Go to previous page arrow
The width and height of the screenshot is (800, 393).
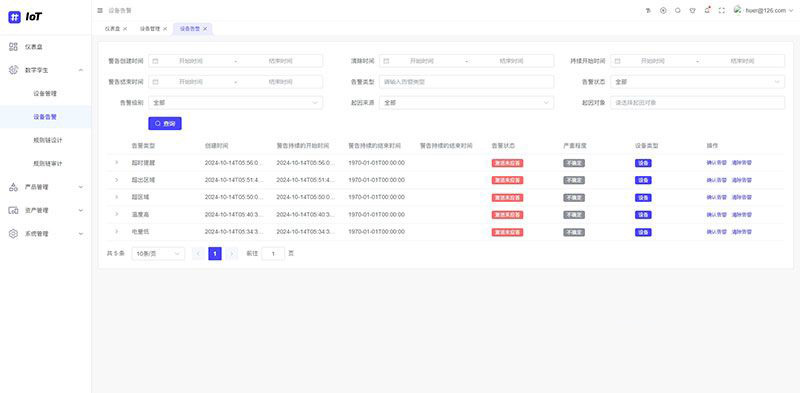(x=198, y=254)
